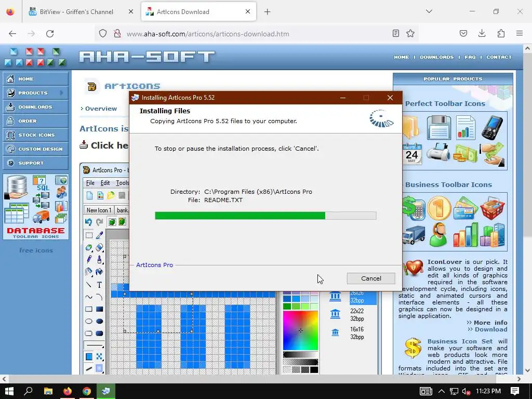Screen dimensions: 532x399
Task: Click the gold dollar sign icon
Action: [413, 348]
